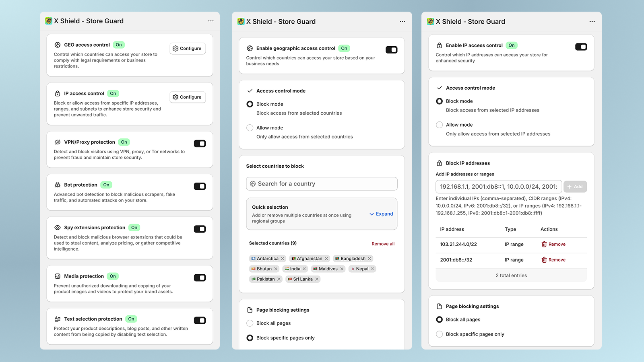Click the IP address column header
The height and width of the screenshot is (362, 644).
pos(452,229)
